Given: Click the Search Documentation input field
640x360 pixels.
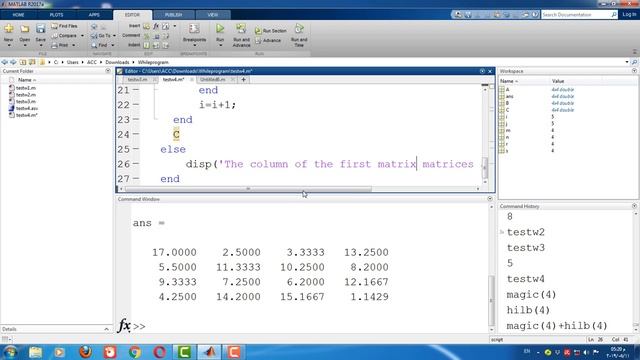Looking at the screenshot, I should 576,15.
